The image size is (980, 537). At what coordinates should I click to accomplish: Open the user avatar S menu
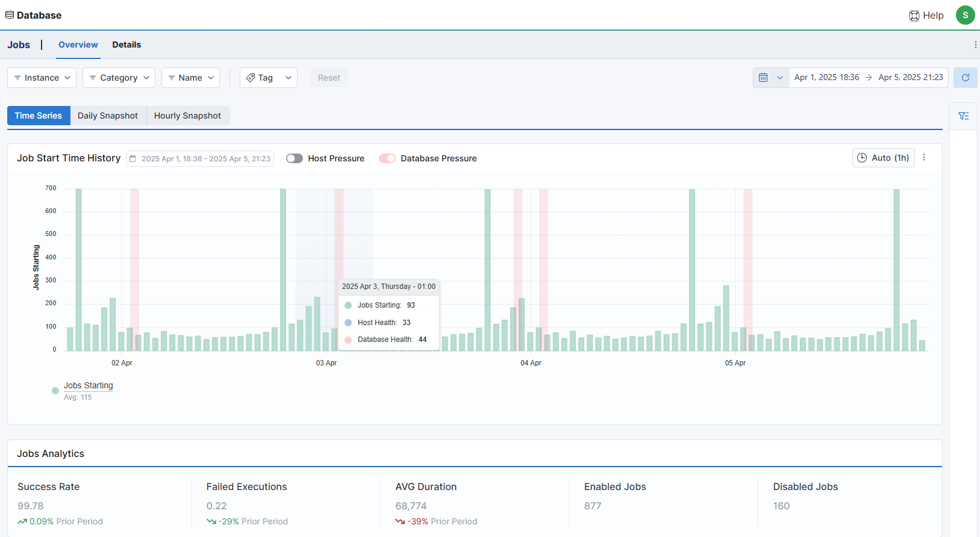pos(965,15)
